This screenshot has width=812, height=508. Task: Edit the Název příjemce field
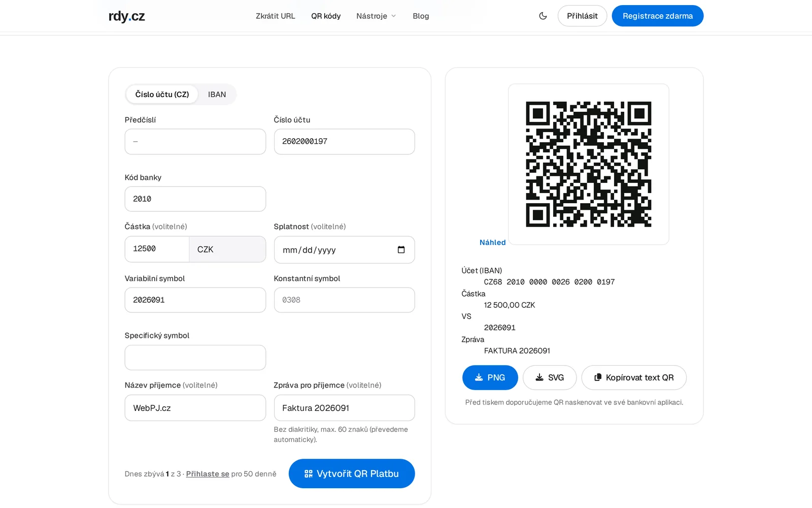pyautogui.click(x=195, y=408)
